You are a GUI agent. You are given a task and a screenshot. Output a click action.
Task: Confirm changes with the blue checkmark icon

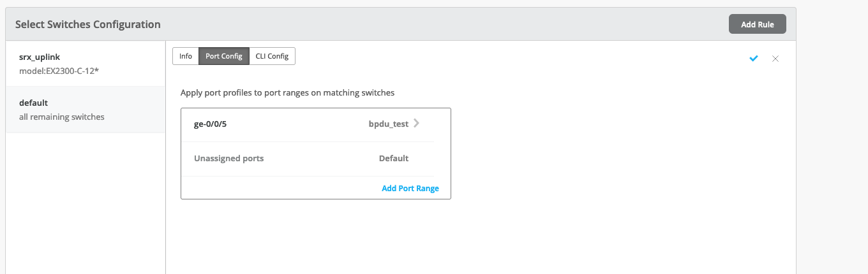(x=754, y=59)
